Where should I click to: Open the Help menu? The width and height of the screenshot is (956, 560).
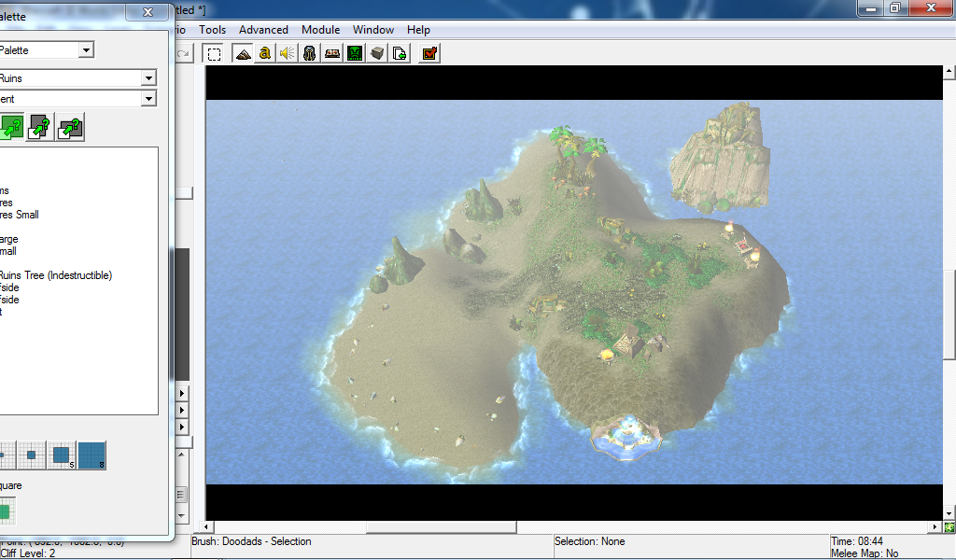418,30
